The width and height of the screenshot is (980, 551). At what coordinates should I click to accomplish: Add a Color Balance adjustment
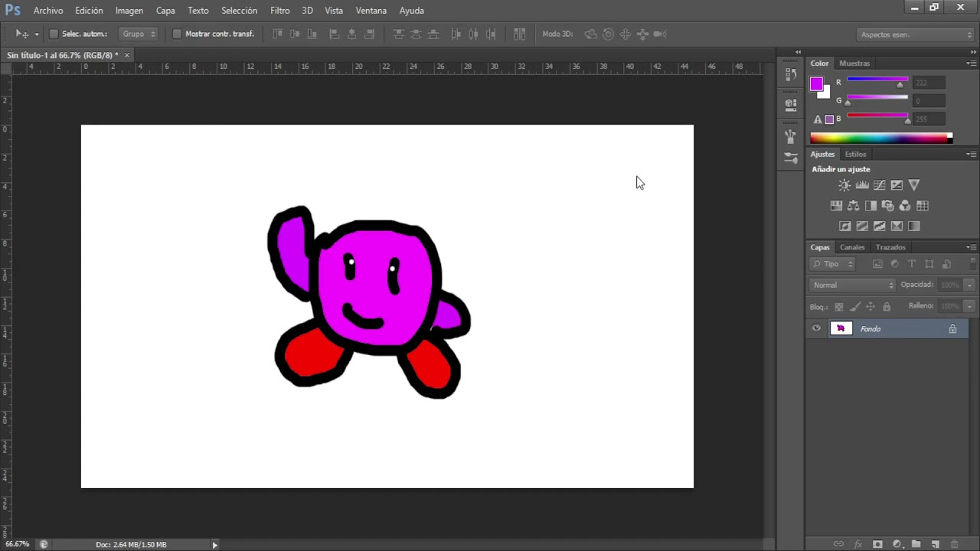853,206
